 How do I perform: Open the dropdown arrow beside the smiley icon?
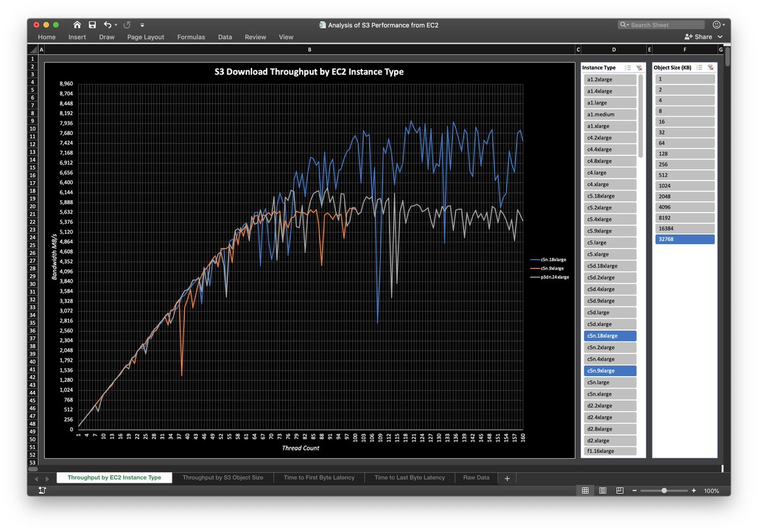point(724,25)
